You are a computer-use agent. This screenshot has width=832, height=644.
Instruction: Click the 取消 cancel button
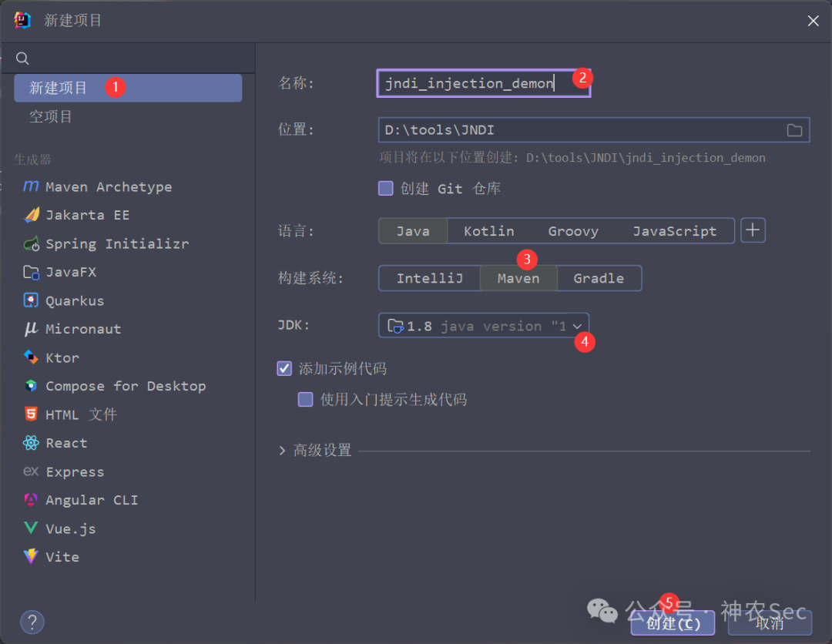pos(770,623)
